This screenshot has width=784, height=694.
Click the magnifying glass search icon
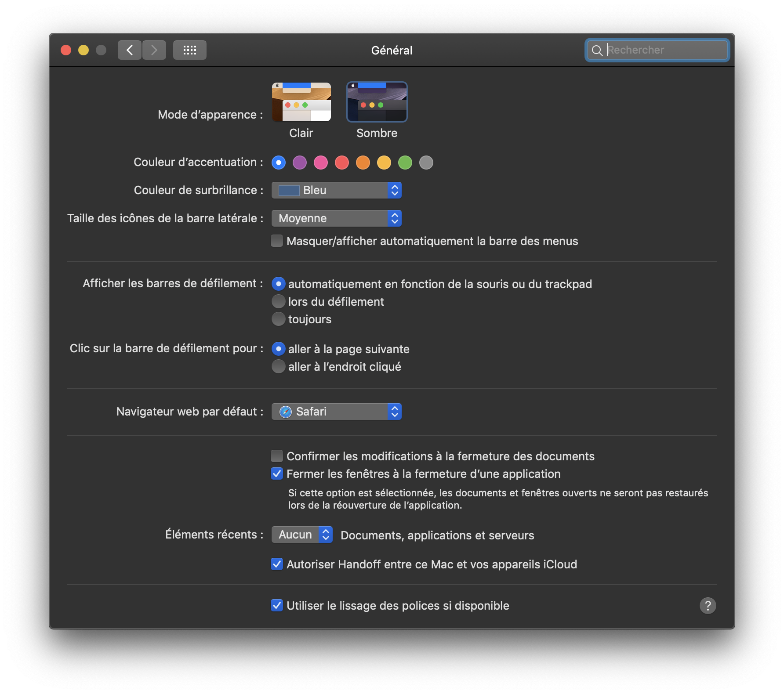click(597, 51)
